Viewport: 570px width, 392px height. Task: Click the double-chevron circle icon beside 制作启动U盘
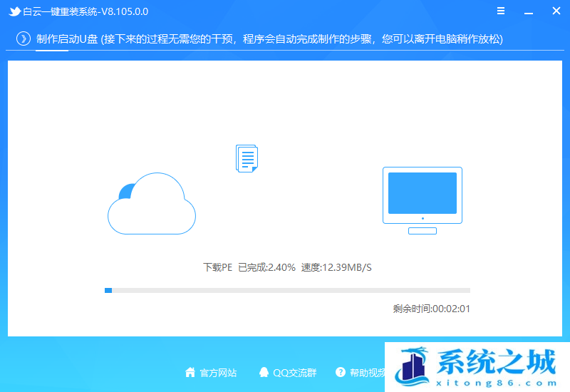pos(24,38)
